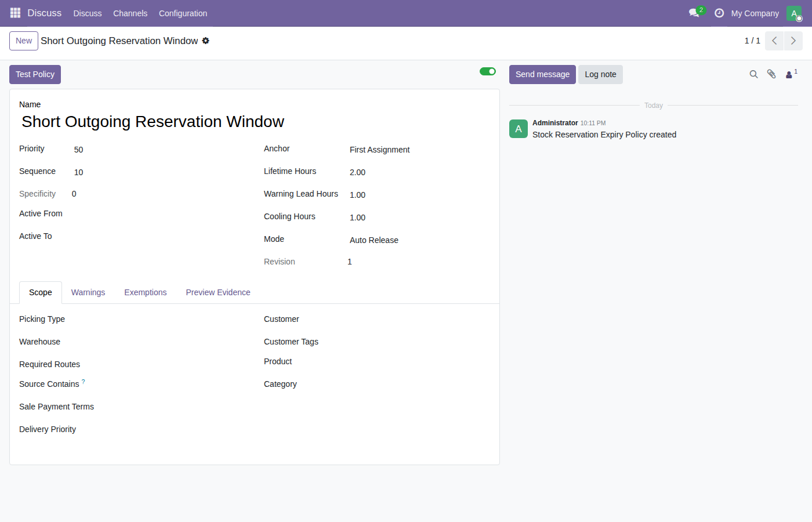Image resolution: width=812 pixels, height=522 pixels.
Task: Click the Send message button
Action: pos(542,74)
